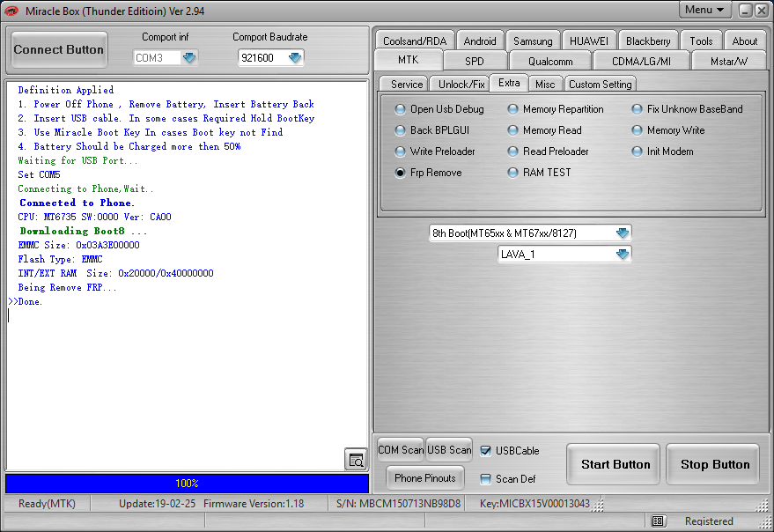
Task: Choose Memory Repartition option
Action: coord(556,109)
